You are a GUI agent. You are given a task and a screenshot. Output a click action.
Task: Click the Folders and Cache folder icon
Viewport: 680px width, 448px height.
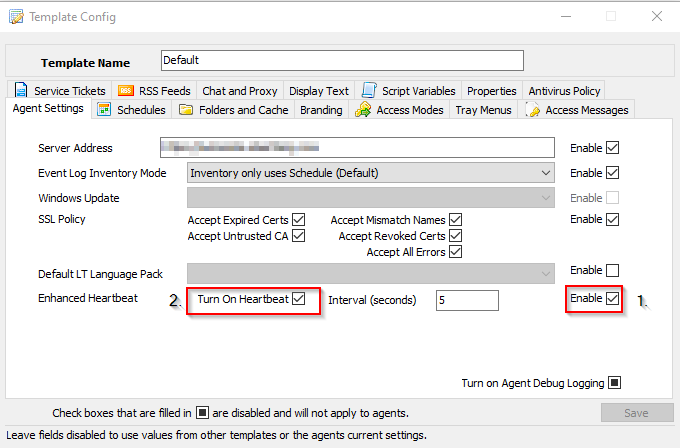pos(186,110)
